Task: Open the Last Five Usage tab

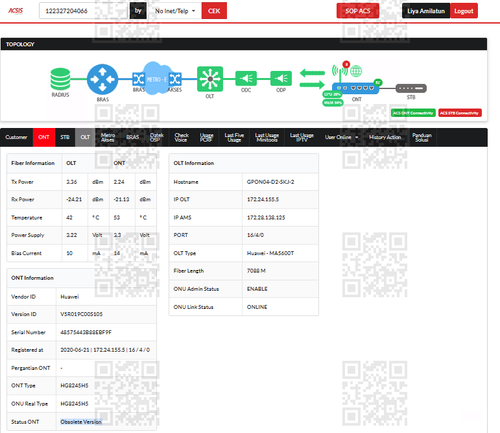Action: [234, 137]
